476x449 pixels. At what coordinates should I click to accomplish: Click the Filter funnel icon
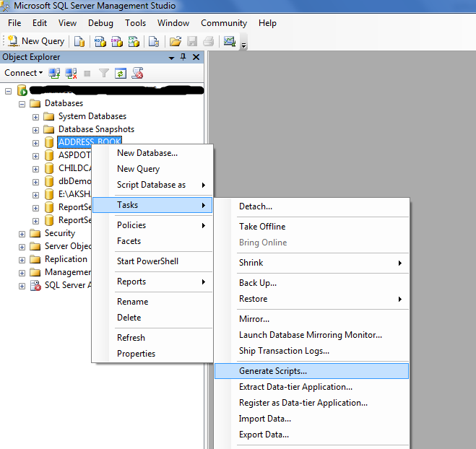[104, 73]
